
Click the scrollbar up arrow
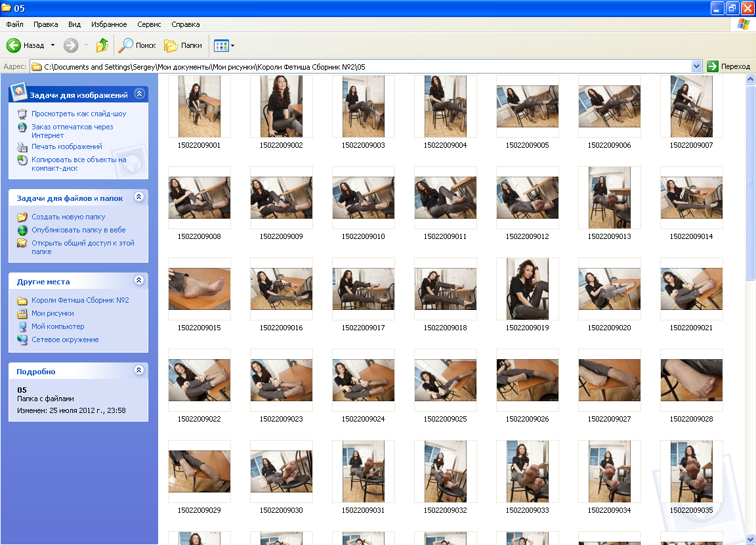point(750,79)
